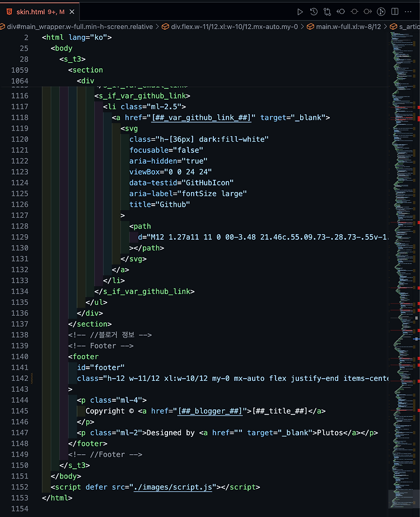Open the div.flex.w-11/12 breadcrumb

(235, 27)
